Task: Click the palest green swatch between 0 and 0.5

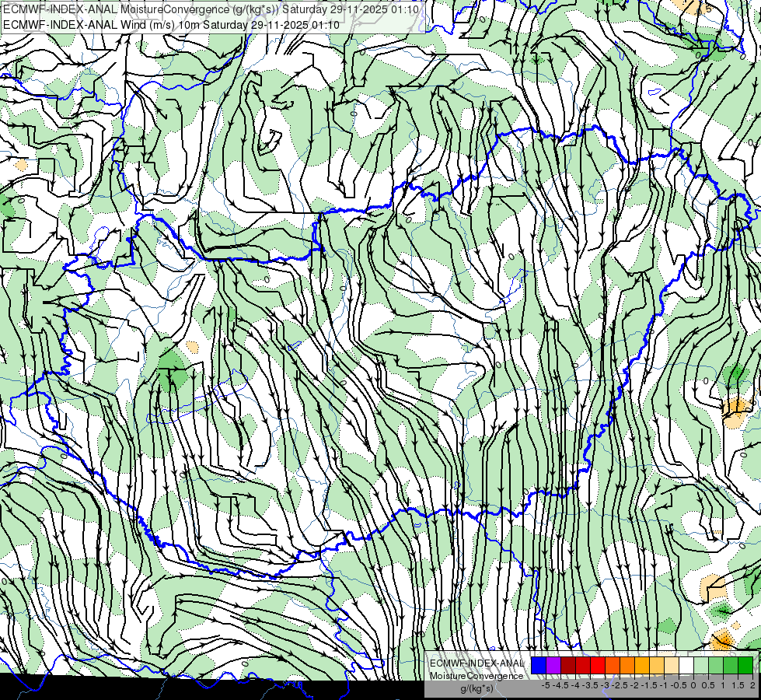Action: (x=701, y=666)
